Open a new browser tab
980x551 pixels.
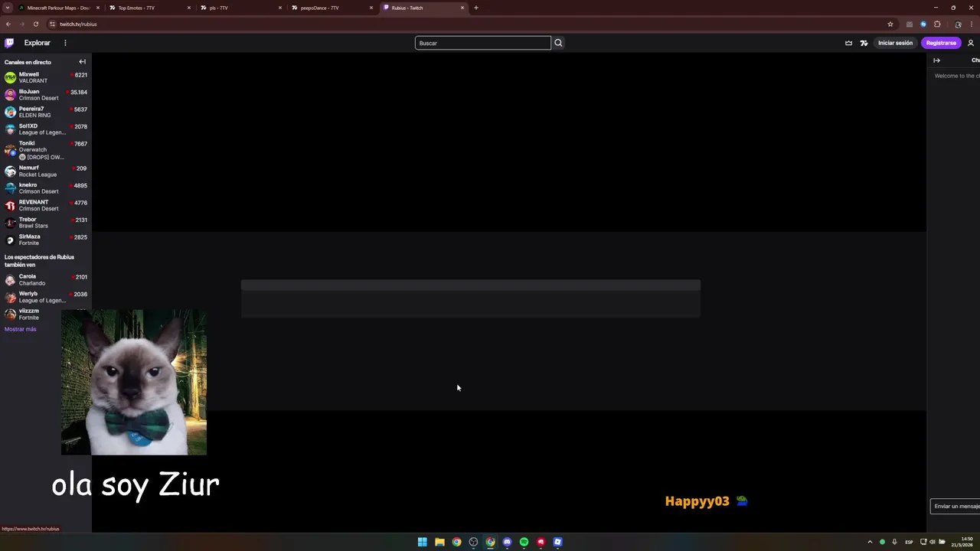[x=476, y=8]
